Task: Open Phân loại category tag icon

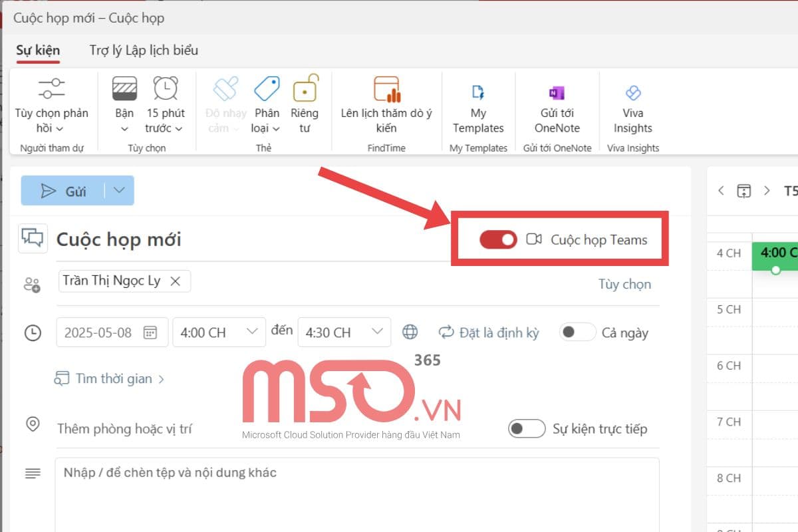Action: click(x=267, y=88)
